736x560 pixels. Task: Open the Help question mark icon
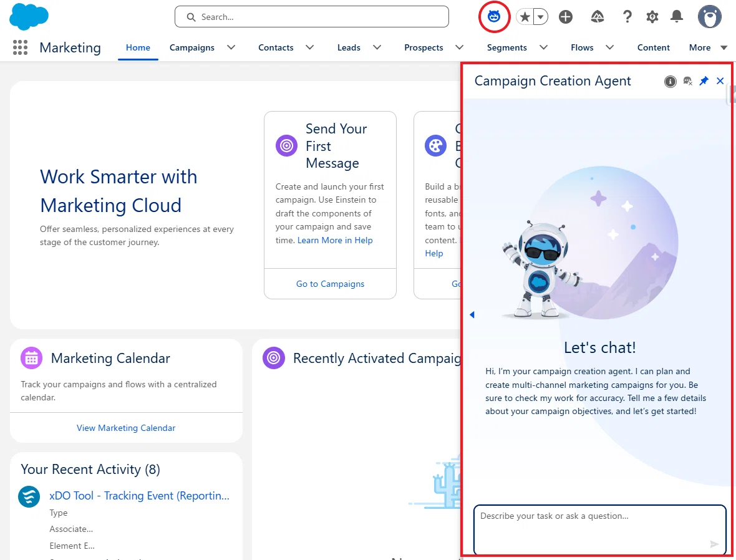click(627, 17)
